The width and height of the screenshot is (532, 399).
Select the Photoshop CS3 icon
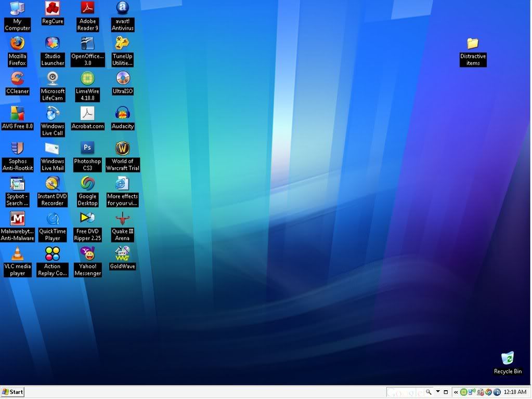click(87, 156)
